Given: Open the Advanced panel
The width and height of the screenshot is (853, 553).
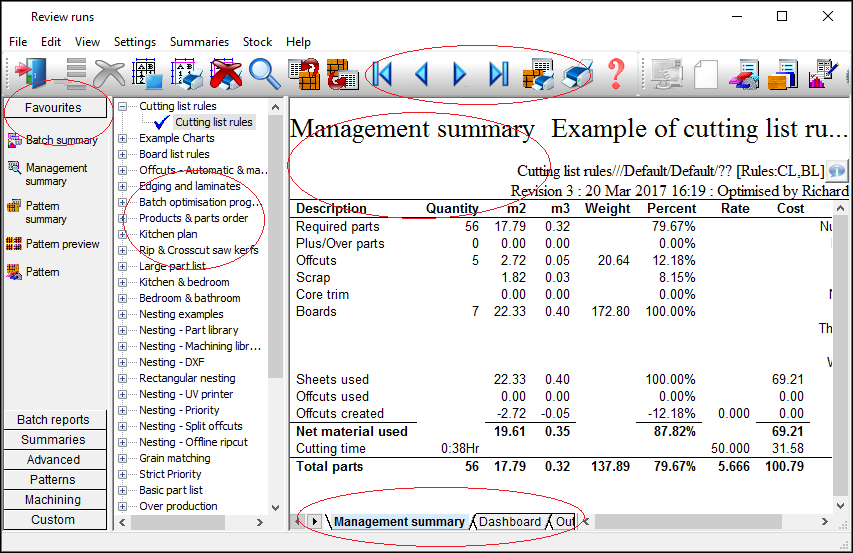Looking at the screenshot, I should tap(55, 460).
